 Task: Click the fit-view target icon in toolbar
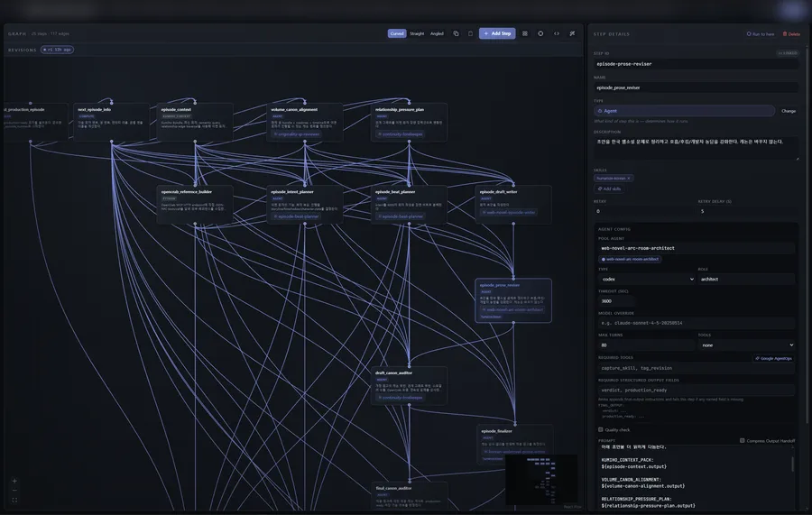540,33
